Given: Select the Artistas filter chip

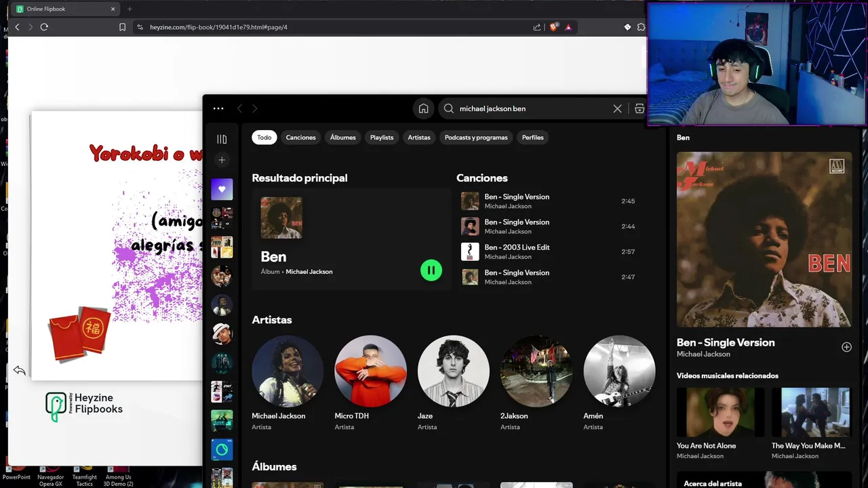Looking at the screenshot, I should (419, 138).
